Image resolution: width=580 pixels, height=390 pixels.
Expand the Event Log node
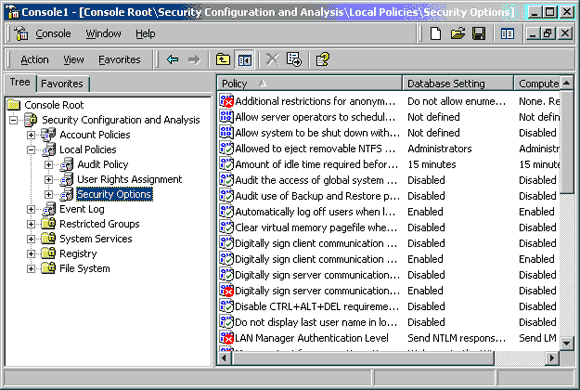click(31, 209)
